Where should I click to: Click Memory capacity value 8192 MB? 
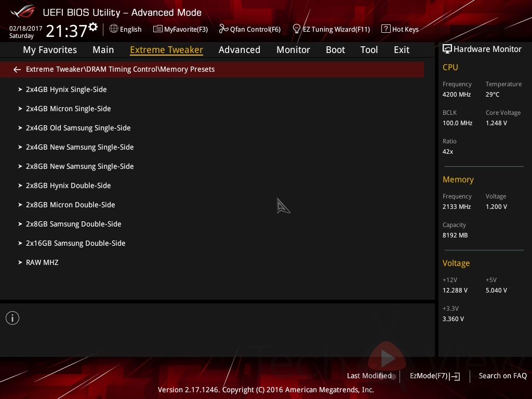pyautogui.click(x=455, y=235)
